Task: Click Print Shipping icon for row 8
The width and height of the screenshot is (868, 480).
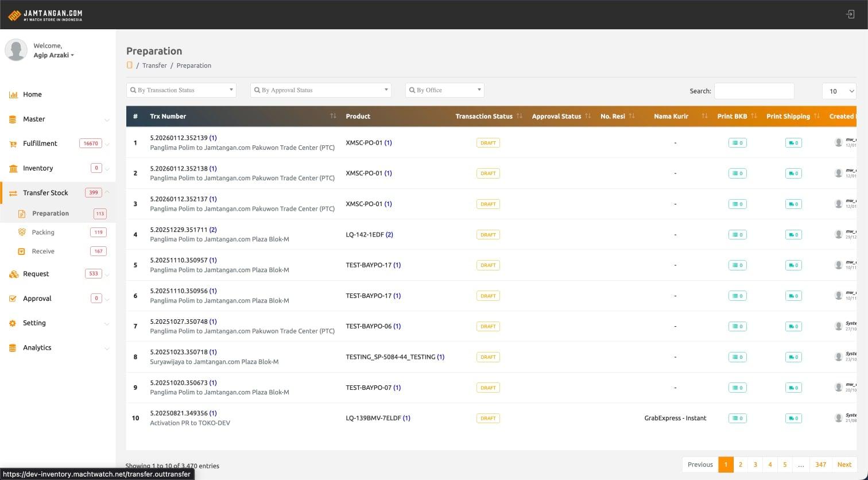Action: coord(793,357)
